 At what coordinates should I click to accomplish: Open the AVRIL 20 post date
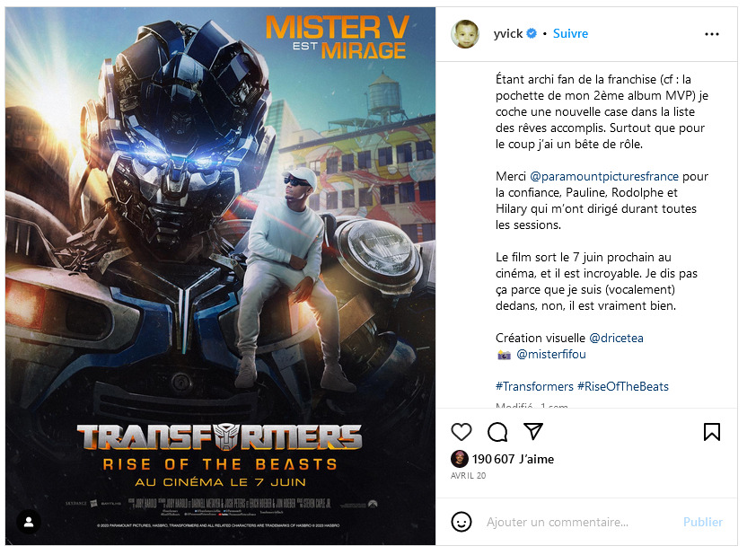[468, 475]
